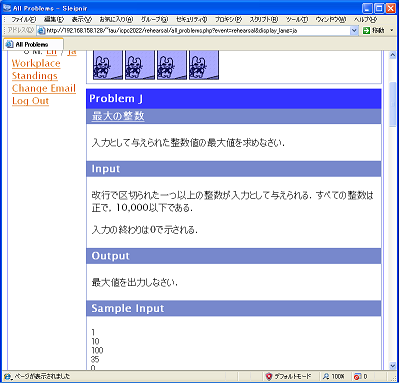The height and width of the screenshot is (383, 399).
Task: Open the セキュリティ(I) menu
Action: coord(192,20)
